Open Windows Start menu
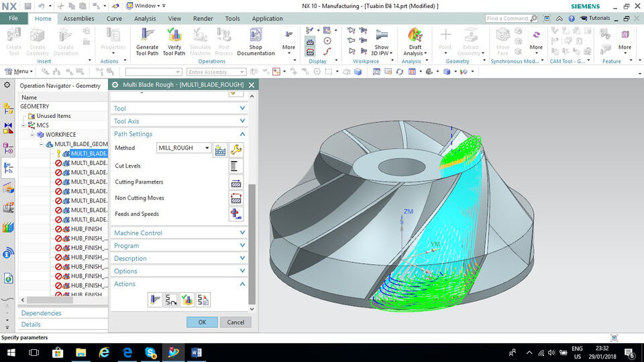Image resolution: width=644 pixels, height=362 pixels. pyautogui.click(x=11, y=353)
